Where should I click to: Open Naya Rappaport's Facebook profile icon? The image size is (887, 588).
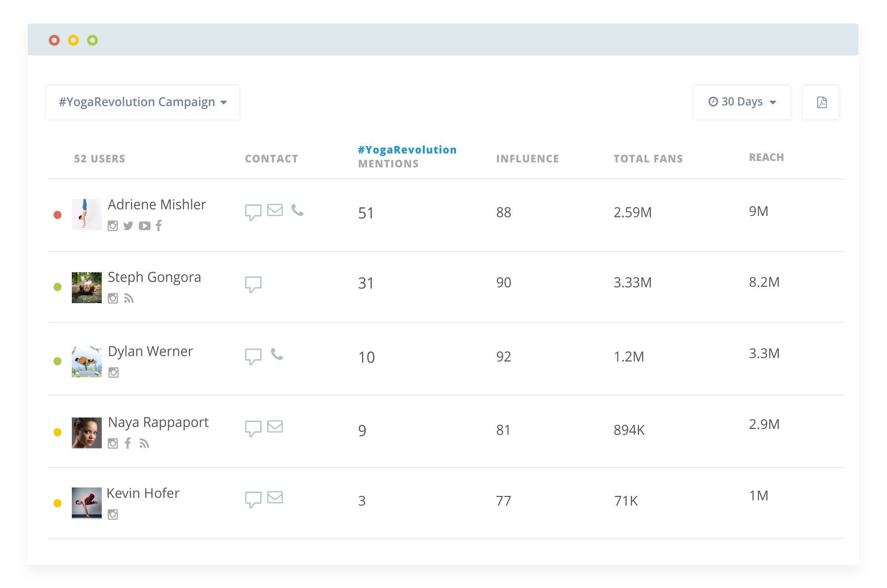[128, 443]
